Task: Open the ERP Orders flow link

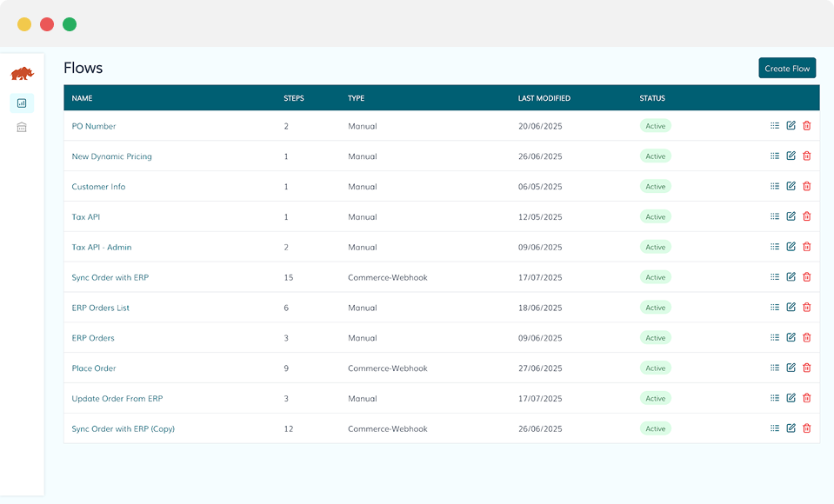Action: [x=93, y=338]
